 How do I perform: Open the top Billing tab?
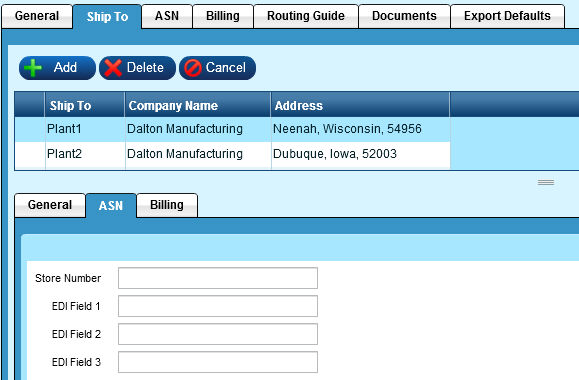(223, 16)
